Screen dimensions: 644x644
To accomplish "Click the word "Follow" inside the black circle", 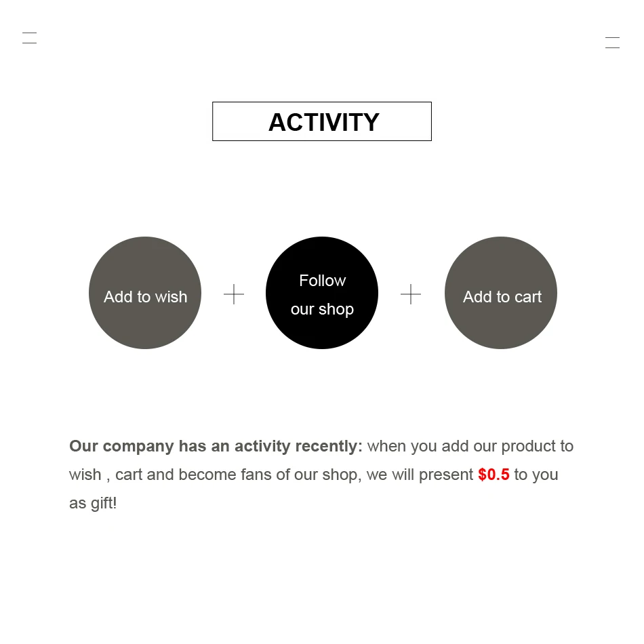I will 323,281.
